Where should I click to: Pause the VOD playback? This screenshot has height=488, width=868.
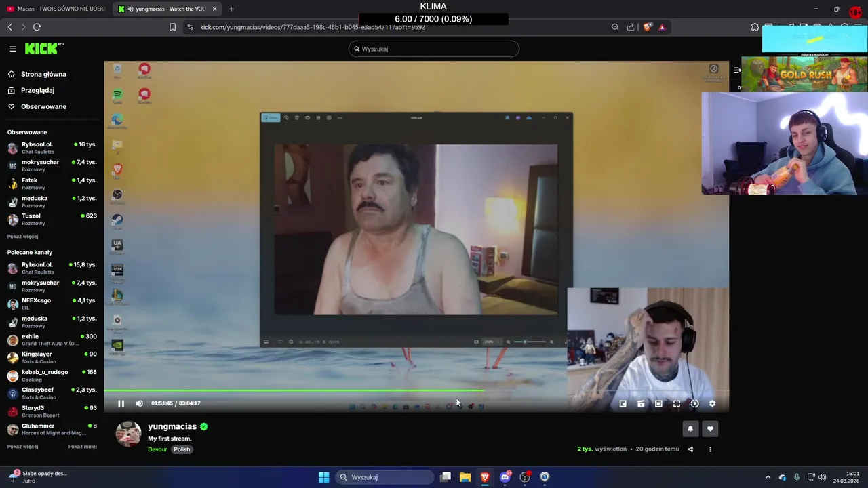click(x=121, y=403)
